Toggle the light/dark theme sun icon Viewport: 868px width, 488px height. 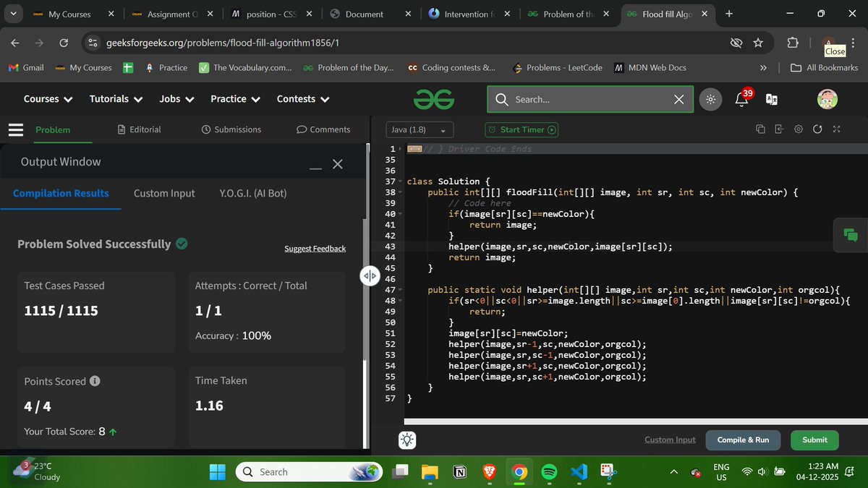click(x=711, y=100)
